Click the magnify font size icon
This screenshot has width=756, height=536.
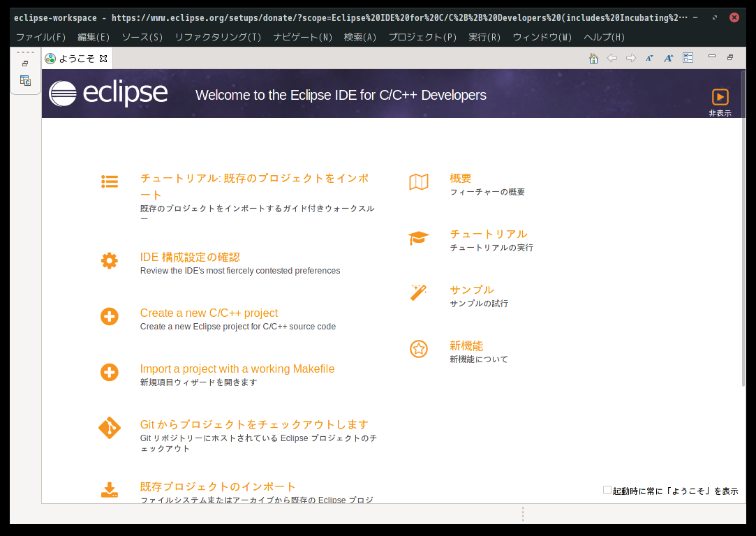click(668, 59)
